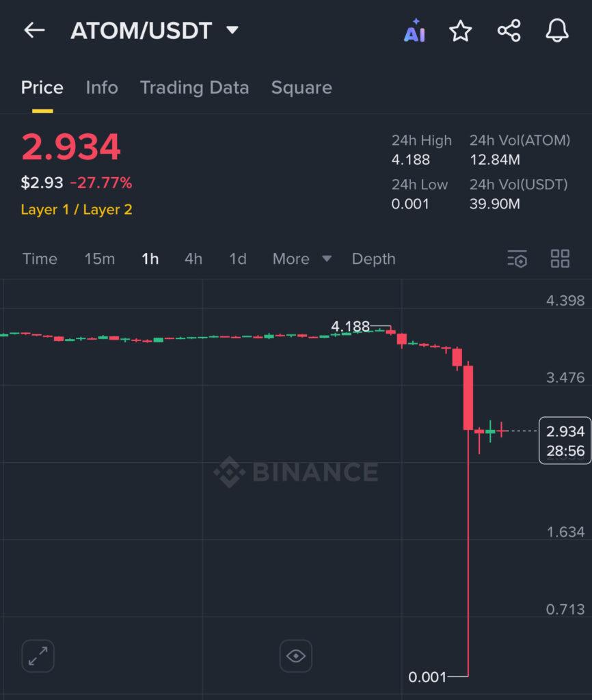Screen dimensions: 592x700
Task: Select the 1d timeframe button
Action: click(x=237, y=259)
